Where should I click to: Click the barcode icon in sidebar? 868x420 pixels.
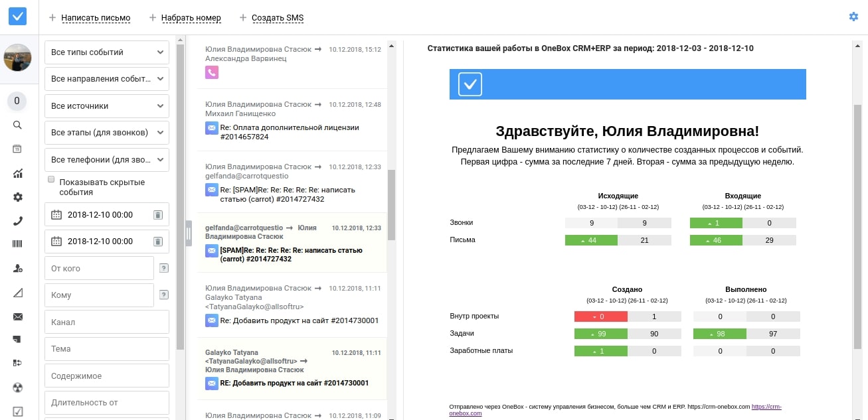(17, 244)
